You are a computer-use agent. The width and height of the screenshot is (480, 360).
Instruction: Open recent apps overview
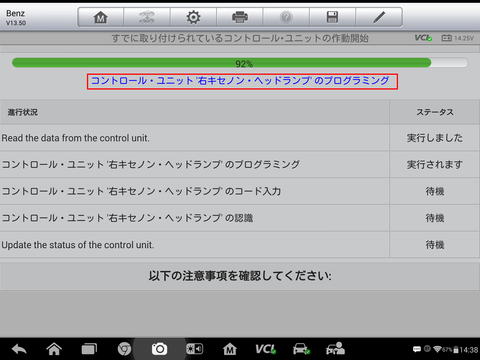pyautogui.click(x=89, y=349)
